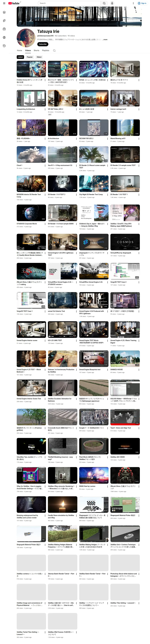150x644 pixels.
Task: Play the COSMOS VirtualOffice thumbnail
Action: [125, 242]
